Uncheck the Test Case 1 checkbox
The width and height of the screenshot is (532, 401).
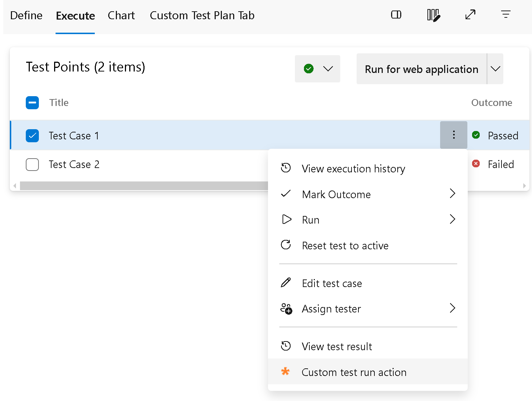point(32,135)
